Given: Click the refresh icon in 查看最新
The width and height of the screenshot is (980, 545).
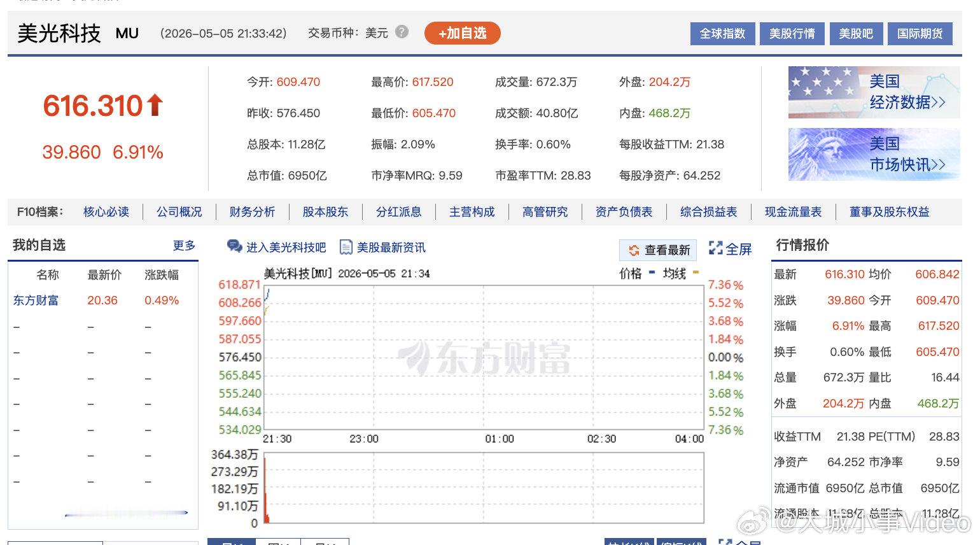Looking at the screenshot, I should click(x=633, y=250).
